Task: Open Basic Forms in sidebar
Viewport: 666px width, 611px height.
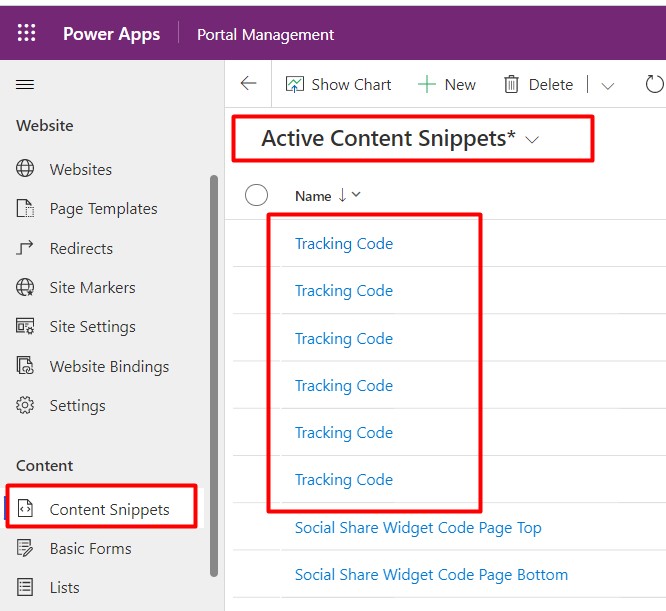Action: (x=90, y=549)
